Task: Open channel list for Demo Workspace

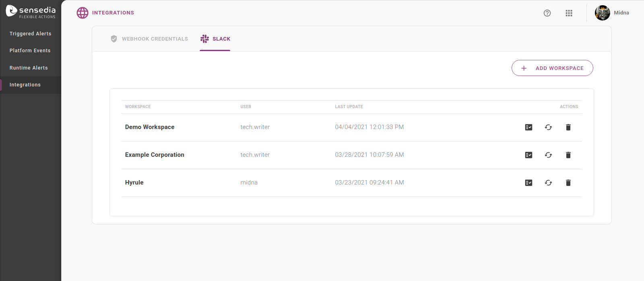Action: point(528,127)
